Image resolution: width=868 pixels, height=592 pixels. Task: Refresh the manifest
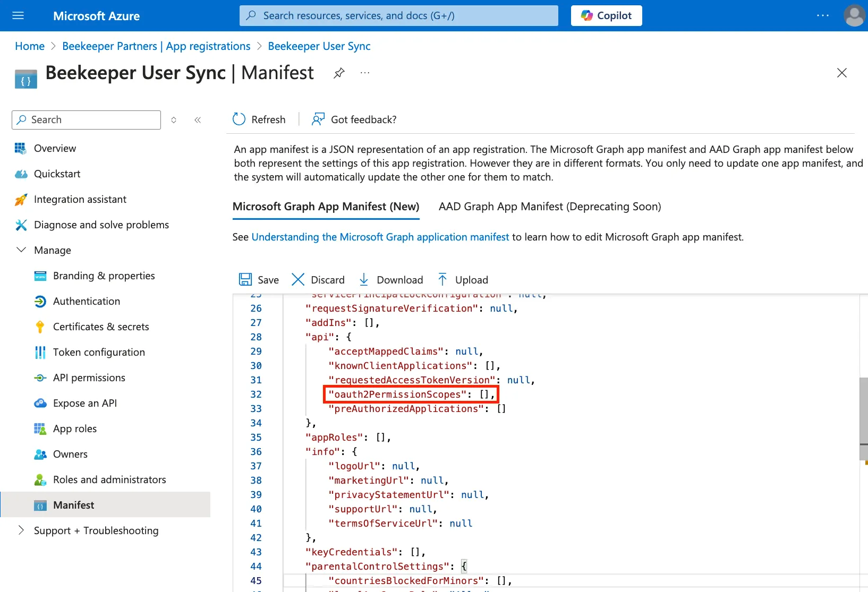pyautogui.click(x=259, y=119)
